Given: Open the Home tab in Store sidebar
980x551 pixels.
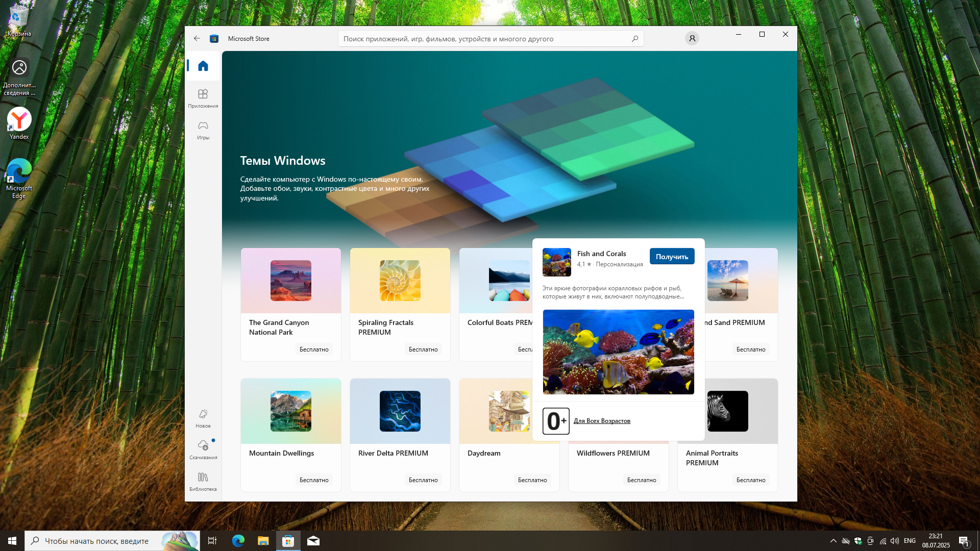Looking at the screenshot, I should tap(203, 66).
